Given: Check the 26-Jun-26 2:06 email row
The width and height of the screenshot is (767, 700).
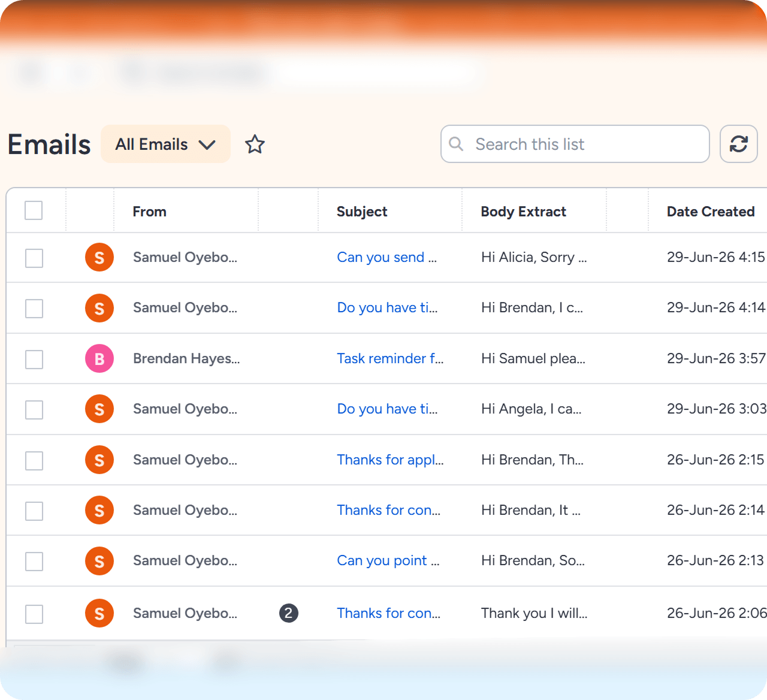Looking at the screenshot, I should coord(34,614).
